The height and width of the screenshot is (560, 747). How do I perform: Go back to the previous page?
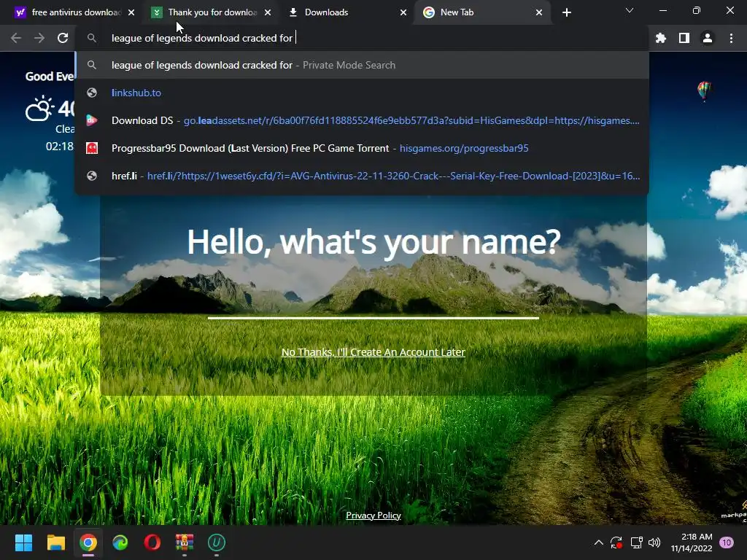(16, 38)
